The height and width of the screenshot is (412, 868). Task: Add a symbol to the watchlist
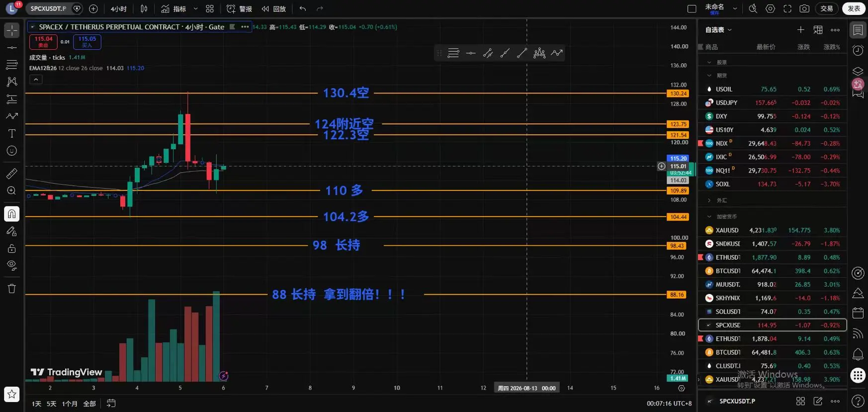(x=801, y=30)
